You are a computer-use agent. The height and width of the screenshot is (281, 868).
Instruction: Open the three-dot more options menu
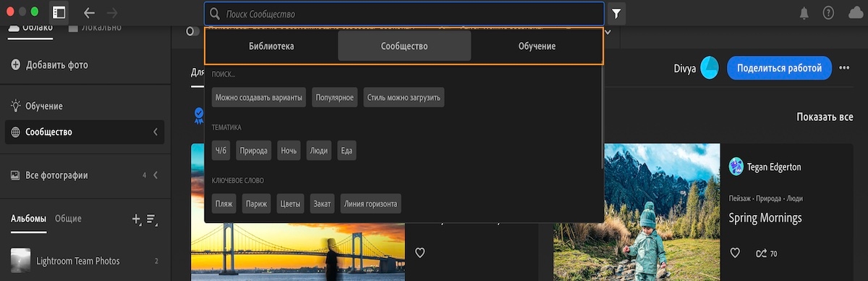845,68
